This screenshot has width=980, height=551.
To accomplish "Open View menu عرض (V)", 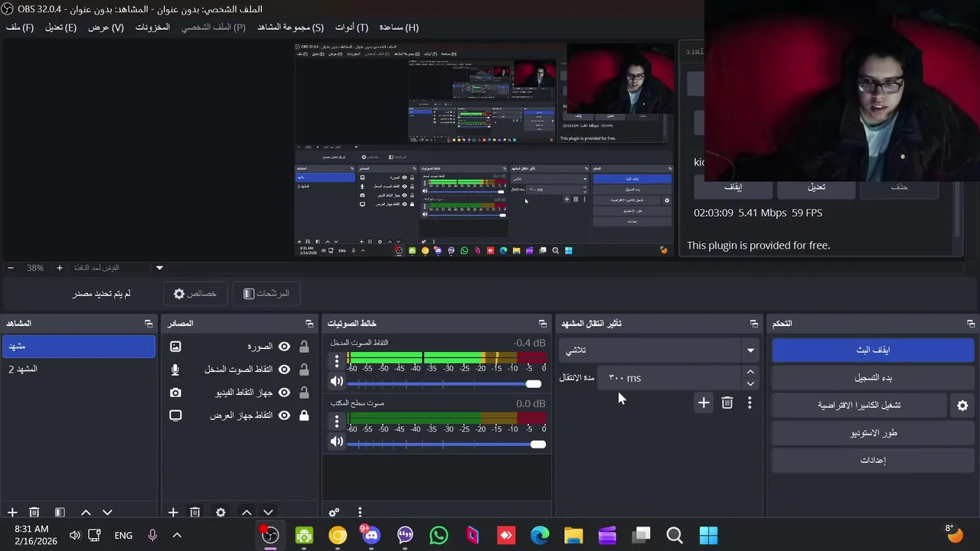I will (106, 28).
